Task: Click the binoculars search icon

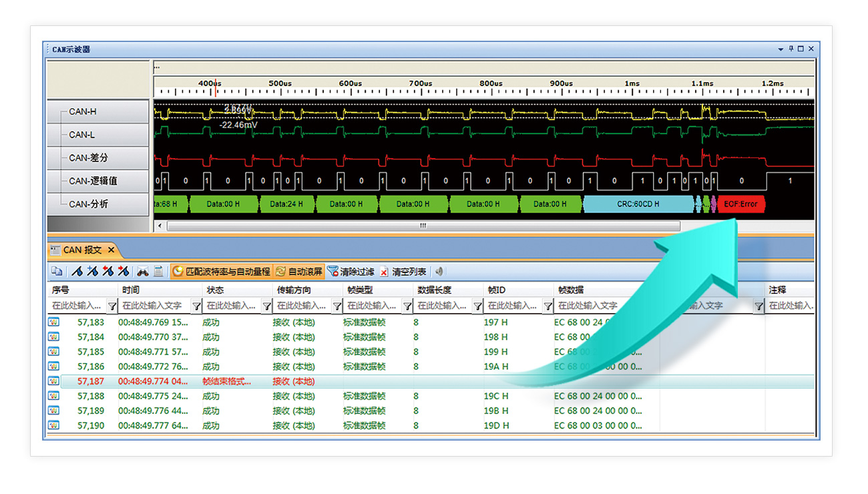Action: [x=143, y=272]
